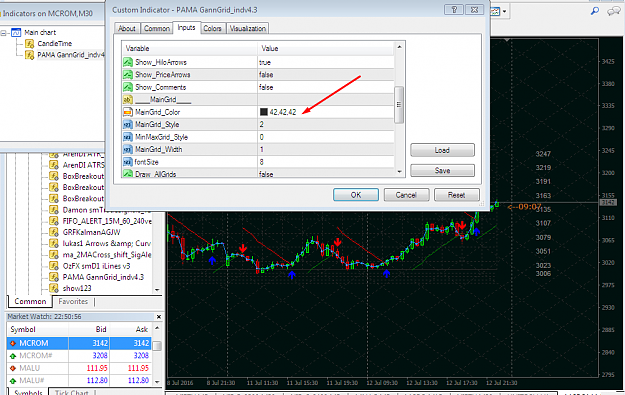Switch to Navigator's Common tab
This screenshot has width=625, height=395.
tap(30, 301)
